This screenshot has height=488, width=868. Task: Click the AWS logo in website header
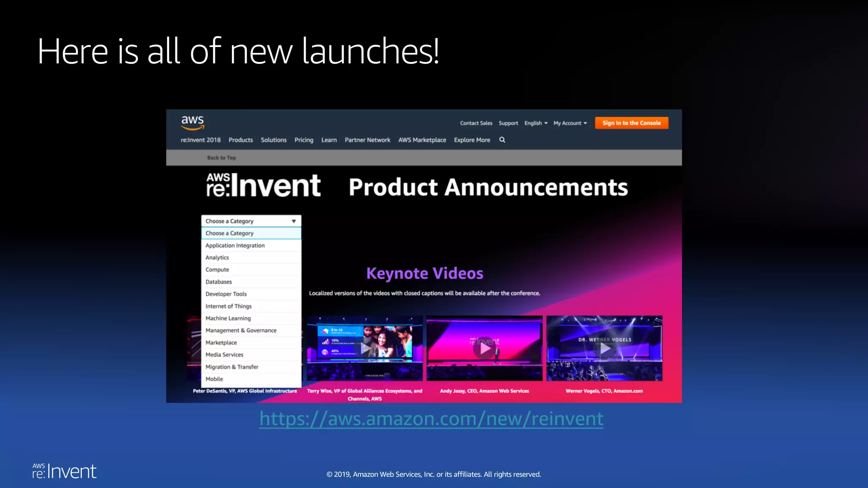click(193, 122)
